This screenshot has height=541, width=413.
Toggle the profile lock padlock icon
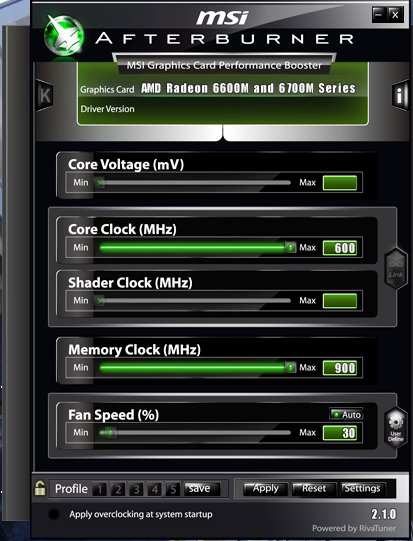[x=40, y=488]
